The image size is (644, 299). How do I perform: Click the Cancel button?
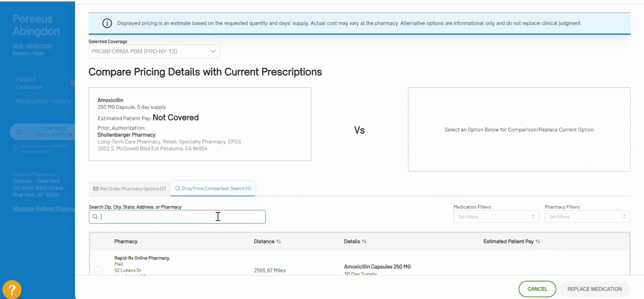coord(537,289)
